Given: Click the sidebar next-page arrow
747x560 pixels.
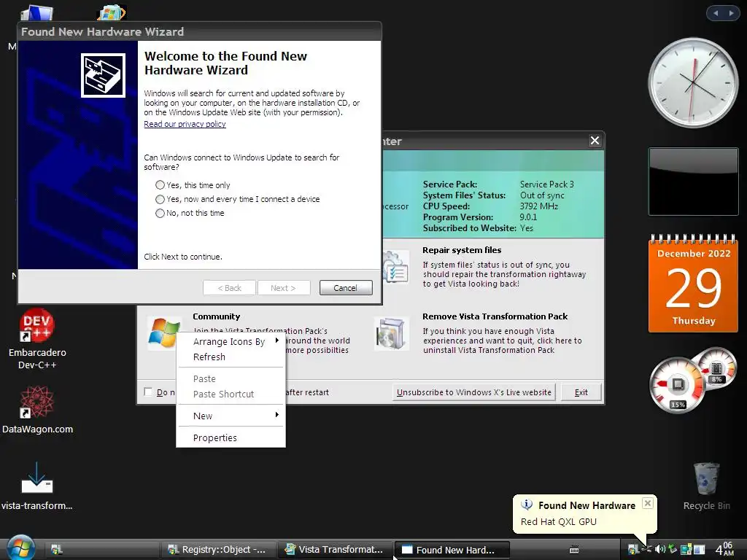Looking at the screenshot, I should pyautogui.click(x=731, y=13).
